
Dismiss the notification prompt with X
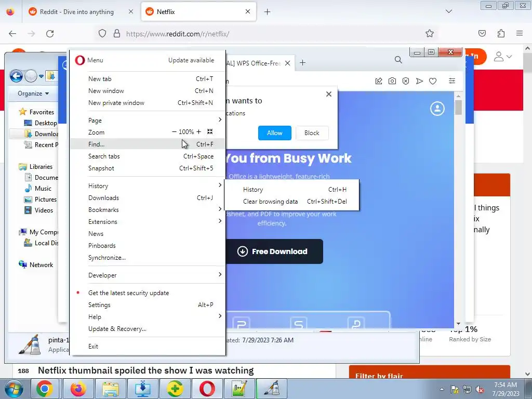[x=328, y=94]
